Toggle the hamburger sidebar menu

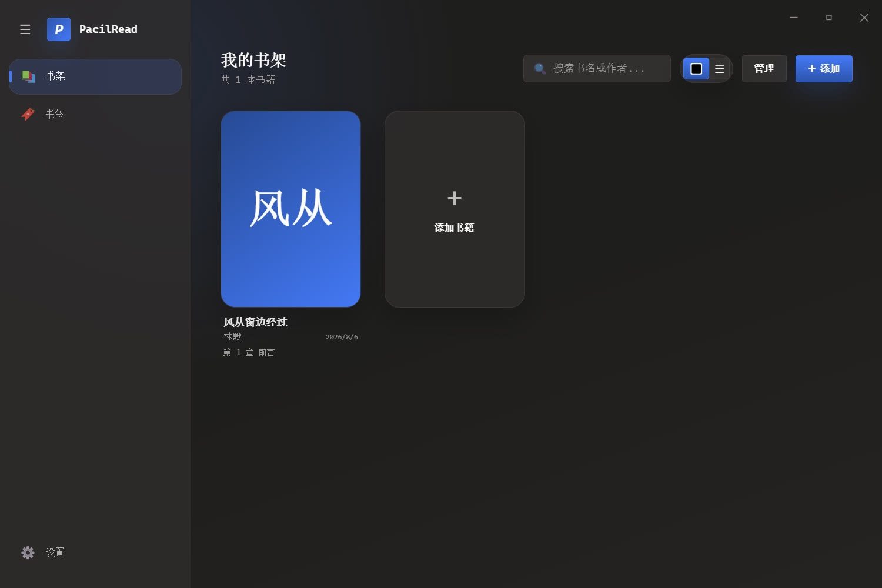(x=25, y=29)
